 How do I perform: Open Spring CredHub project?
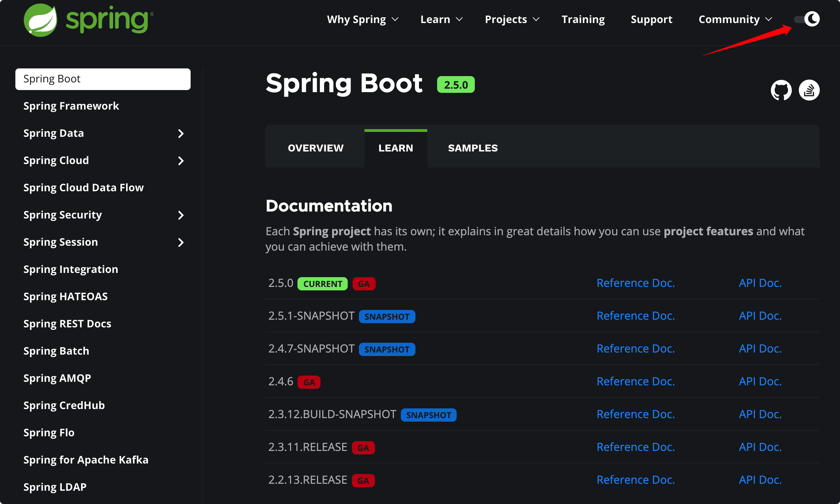[x=64, y=405]
